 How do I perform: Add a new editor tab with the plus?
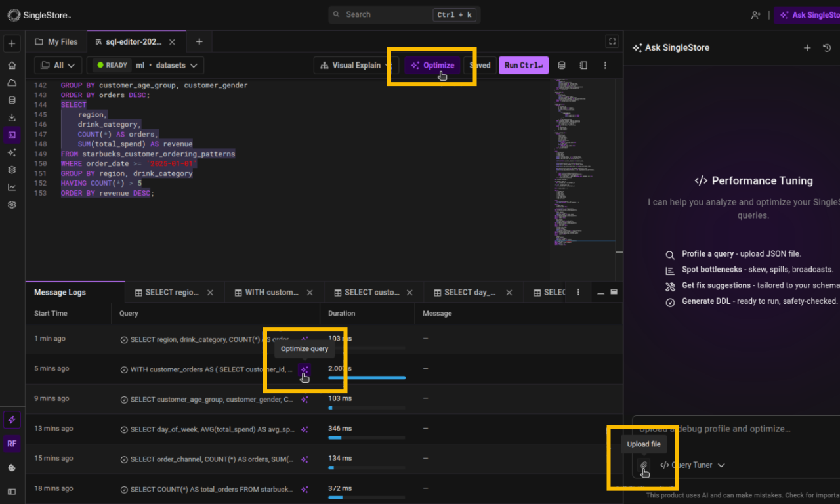pyautogui.click(x=199, y=42)
